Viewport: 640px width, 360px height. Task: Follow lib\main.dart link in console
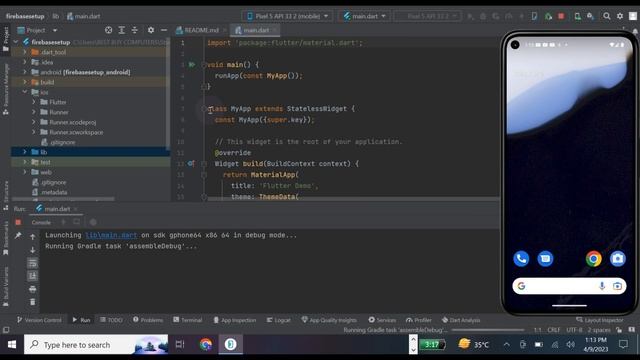(x=111, y=235)
